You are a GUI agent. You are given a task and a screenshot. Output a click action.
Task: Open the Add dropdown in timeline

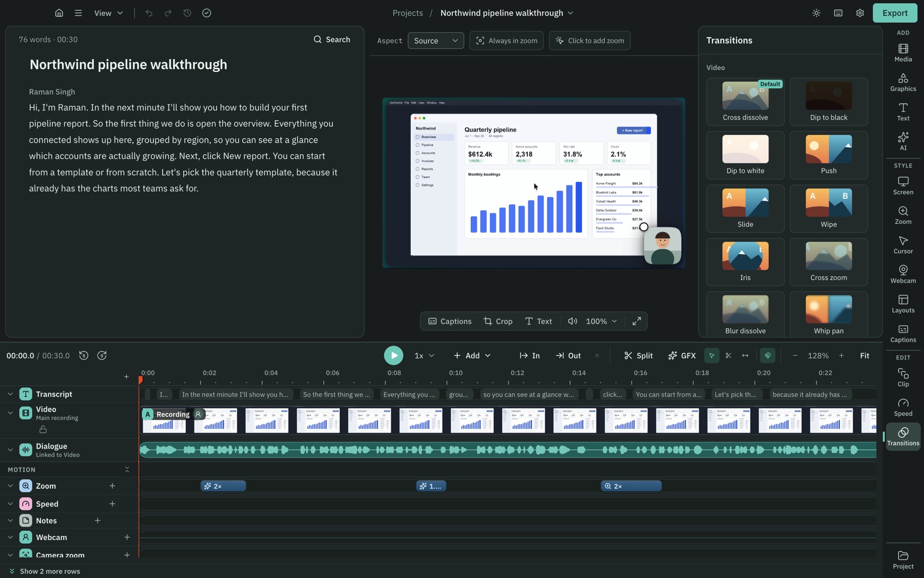(x=472, y=356)
